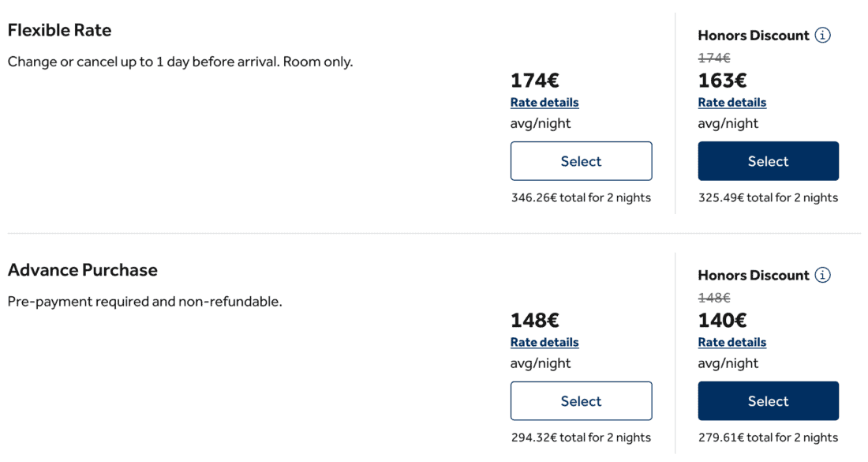
Task: Click the 346.26€ total for 2 nights text
Action: pyautogui.click(x=581, y=197)
